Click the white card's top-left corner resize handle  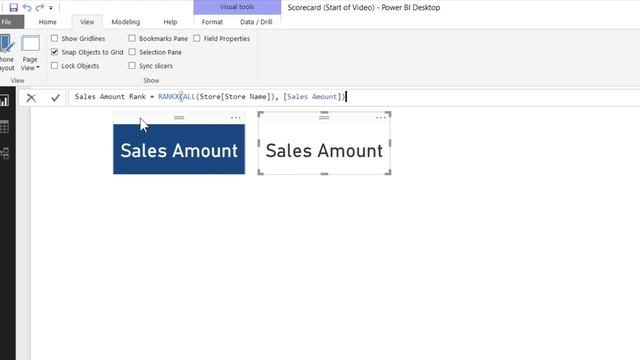tap(260, 114)
